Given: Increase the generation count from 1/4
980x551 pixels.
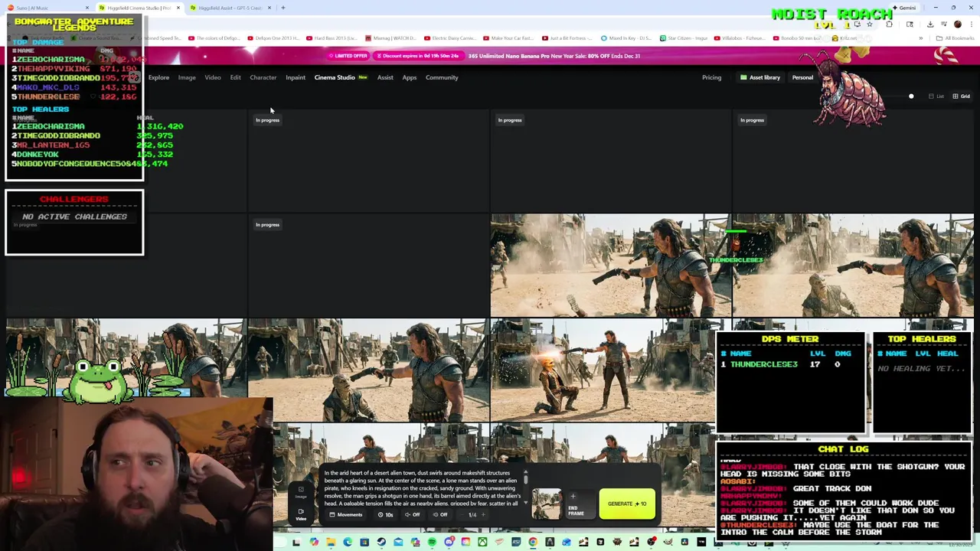Looking at the screenshot, I should coord(483,515).
